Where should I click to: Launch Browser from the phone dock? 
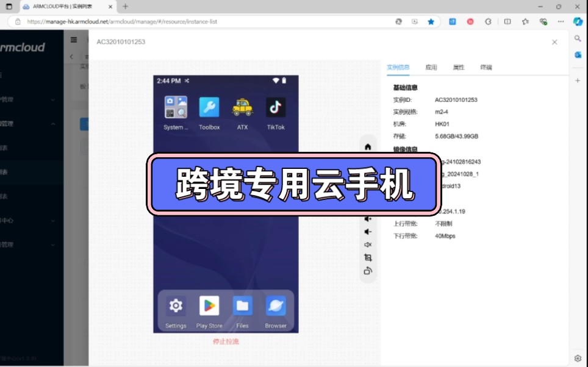click(x=276, y=306)
